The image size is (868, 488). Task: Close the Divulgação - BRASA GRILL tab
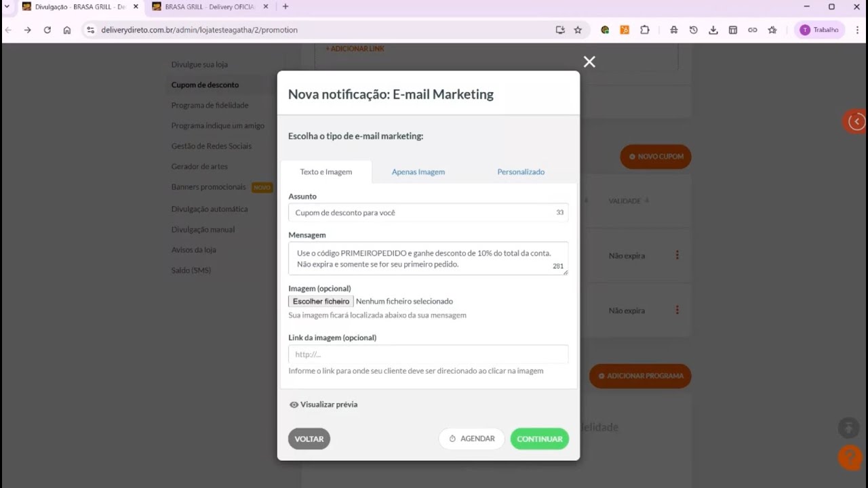(136, 7)
